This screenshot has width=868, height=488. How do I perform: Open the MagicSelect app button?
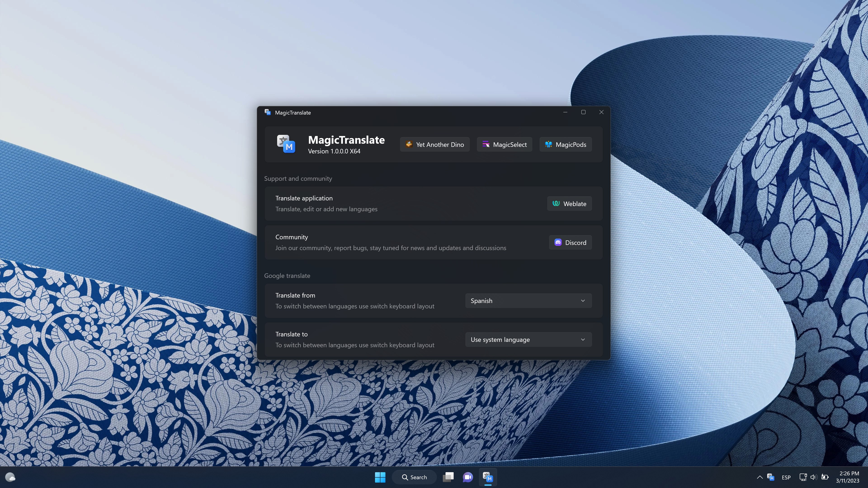[505, 145]
